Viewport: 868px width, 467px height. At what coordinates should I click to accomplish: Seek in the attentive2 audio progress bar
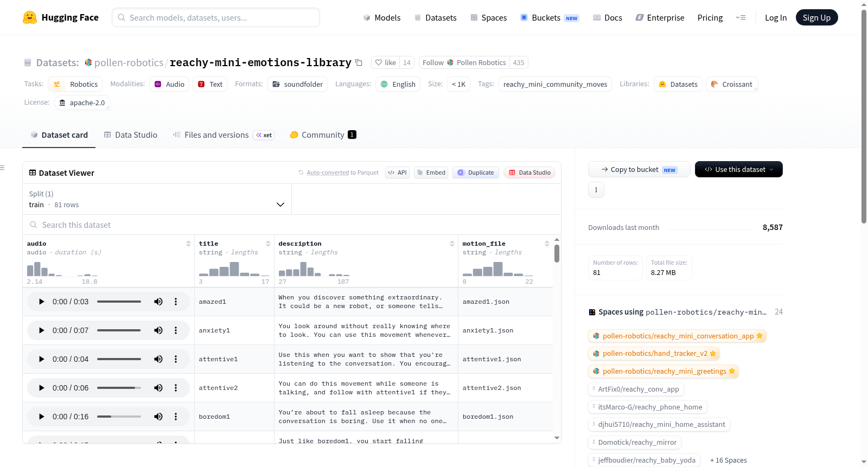click(x=119, y=388)
